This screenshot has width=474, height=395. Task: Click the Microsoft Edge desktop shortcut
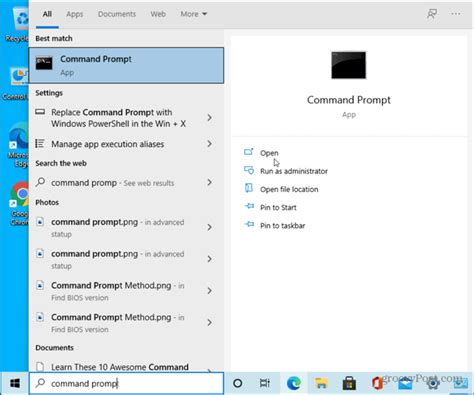(x=19, y=145)
